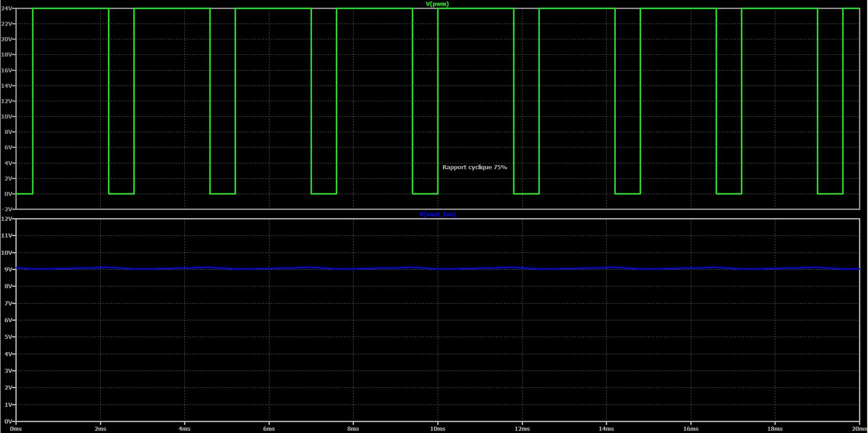The width and height of the screenshot is (868, 433).
Task: Click the 6ms time axis tick label
Action: pyautogui.click(x=269, y=428)
